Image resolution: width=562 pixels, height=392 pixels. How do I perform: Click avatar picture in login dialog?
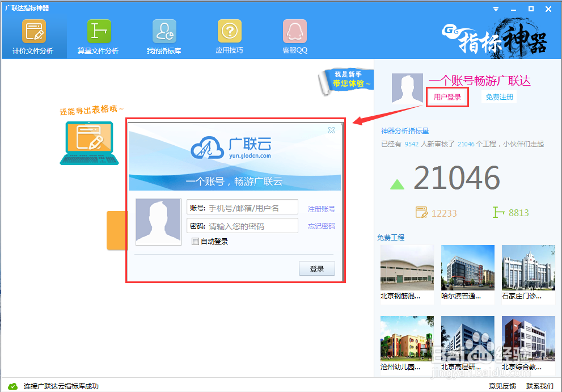coord(158,222)
